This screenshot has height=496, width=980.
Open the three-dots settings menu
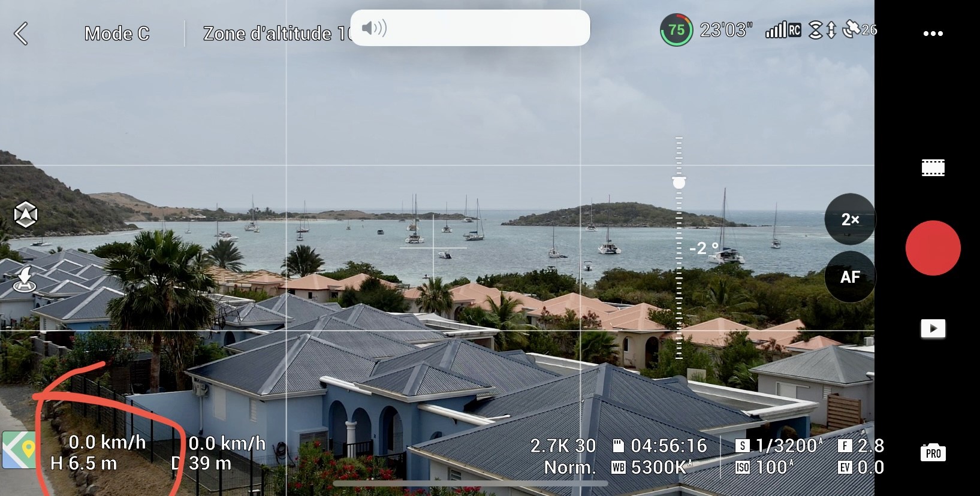pyautogui.click(x=933, y=34)
